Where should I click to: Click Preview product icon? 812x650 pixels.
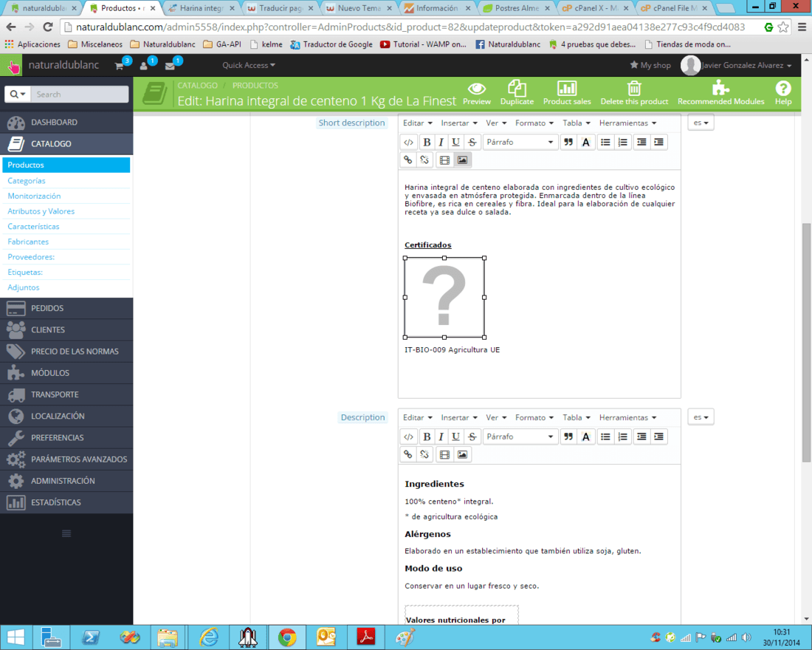click(x=476, y=93)
